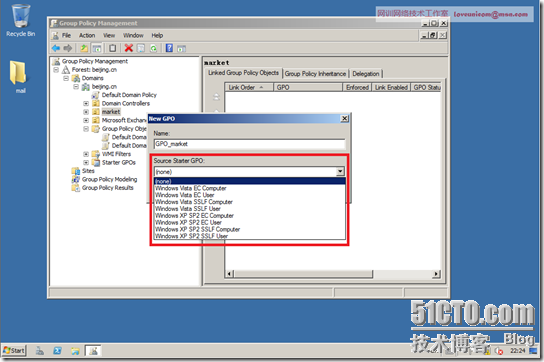
Task: Click the Starter GPOs folder icon
Action: 96,162
